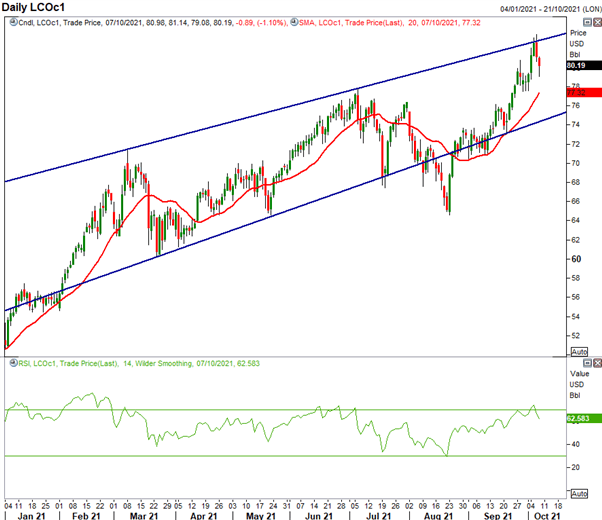Click the Feb 21 month label
This screenshot has height=520, width=602.
coord(86,516)
